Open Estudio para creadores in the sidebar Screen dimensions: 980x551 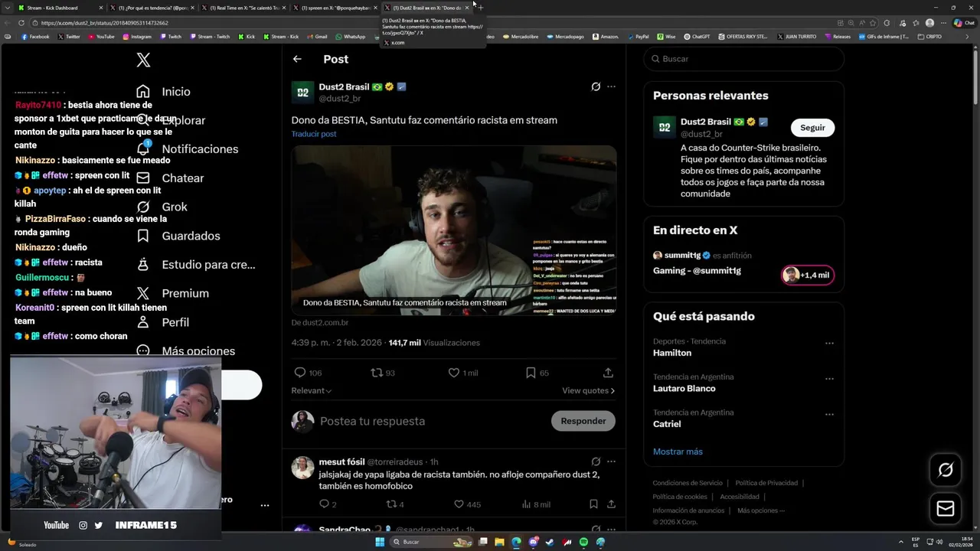point(195,265)
